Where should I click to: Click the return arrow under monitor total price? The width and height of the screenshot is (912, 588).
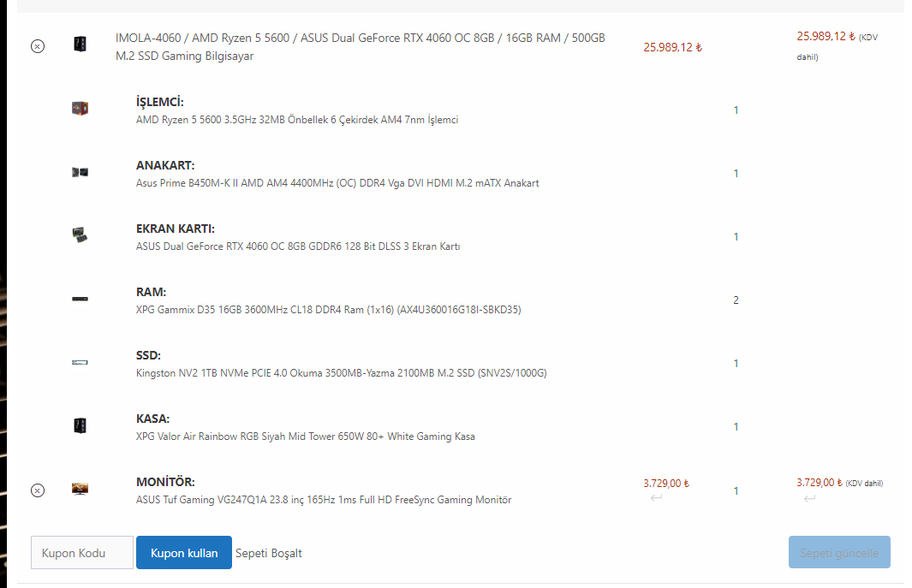(809, 498)
